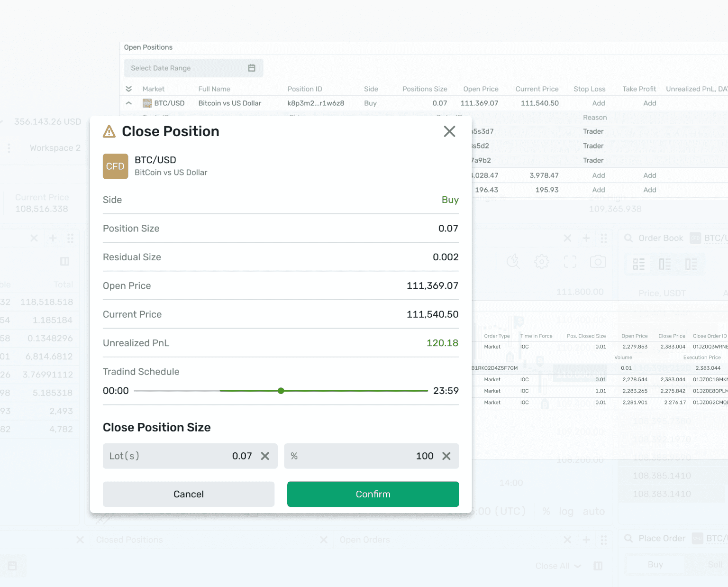The height and width of the screenshot is (587, 728).
Task: Open the BTC symbol selector in Place Order
Action: (x=710, y=538)
